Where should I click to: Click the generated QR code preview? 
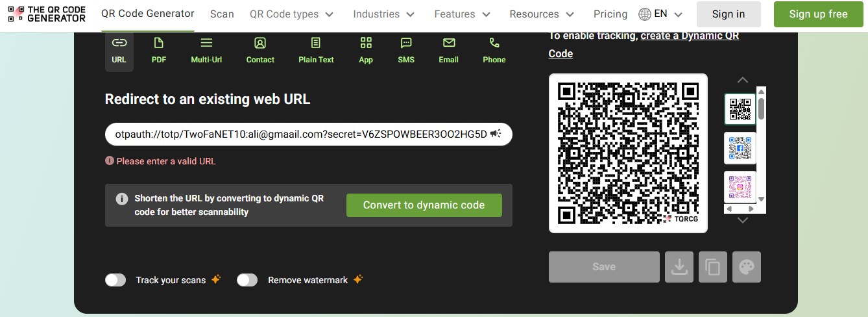point(628,153)
